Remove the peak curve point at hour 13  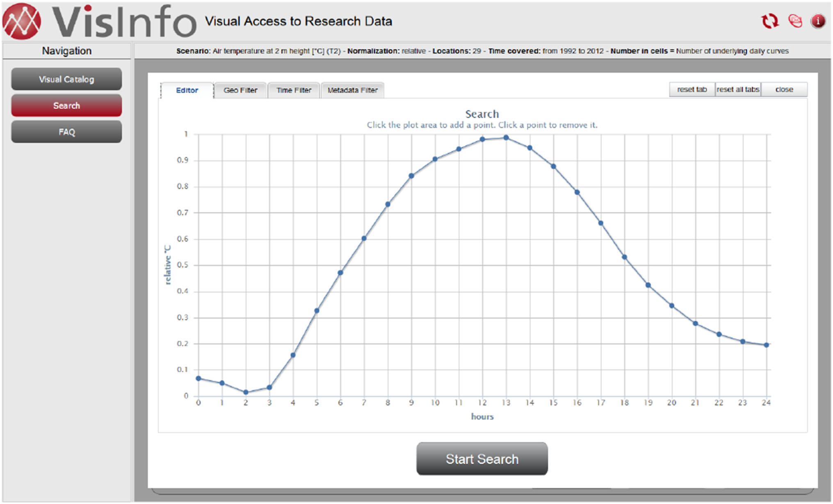(x=506, y=138)
